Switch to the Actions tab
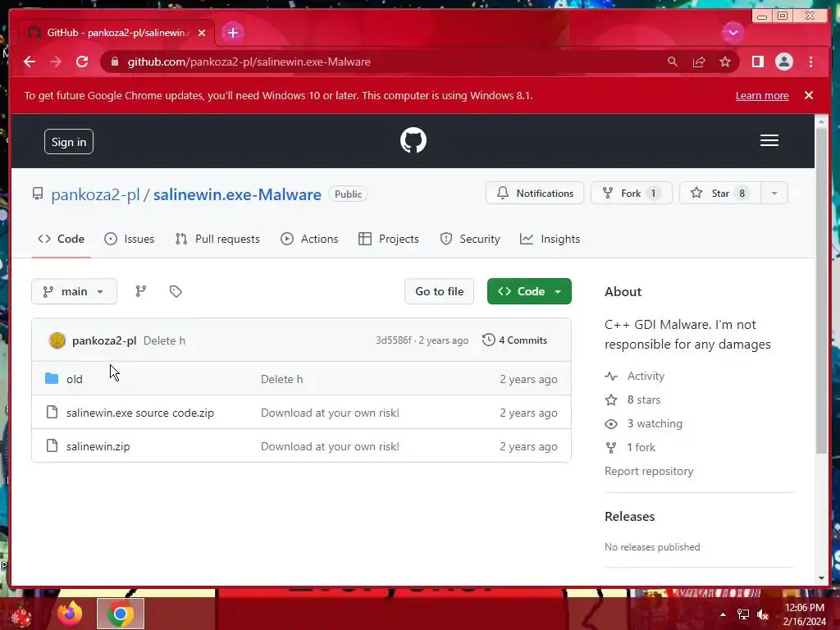 point(309,239)
